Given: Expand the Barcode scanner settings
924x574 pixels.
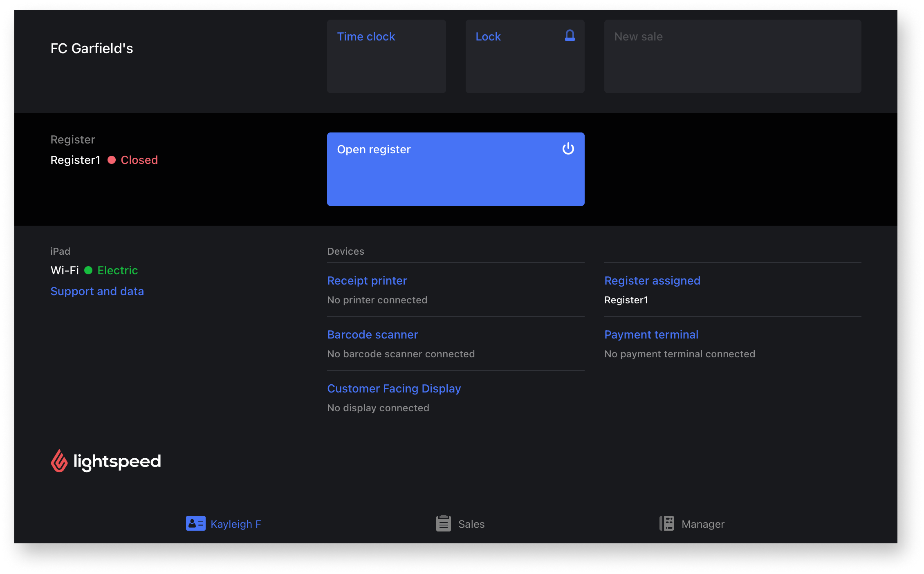Looking at the screenshot, I should coord(373,334).
